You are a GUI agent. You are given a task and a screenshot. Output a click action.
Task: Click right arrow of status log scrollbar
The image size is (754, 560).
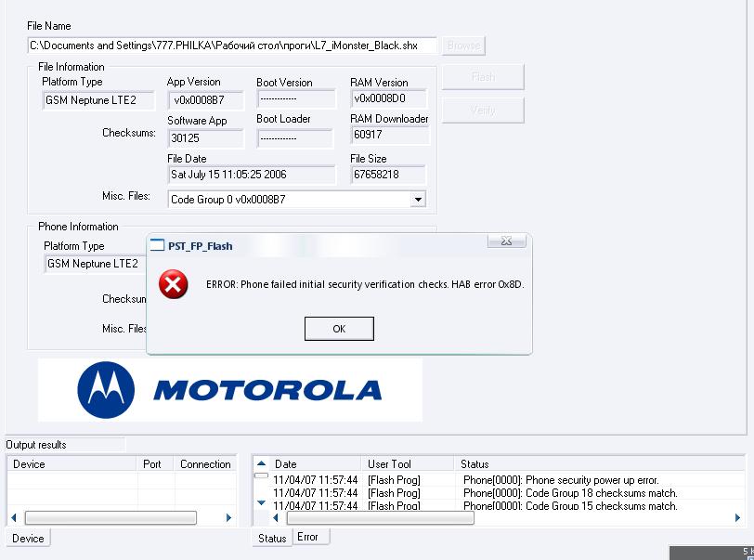737,517
